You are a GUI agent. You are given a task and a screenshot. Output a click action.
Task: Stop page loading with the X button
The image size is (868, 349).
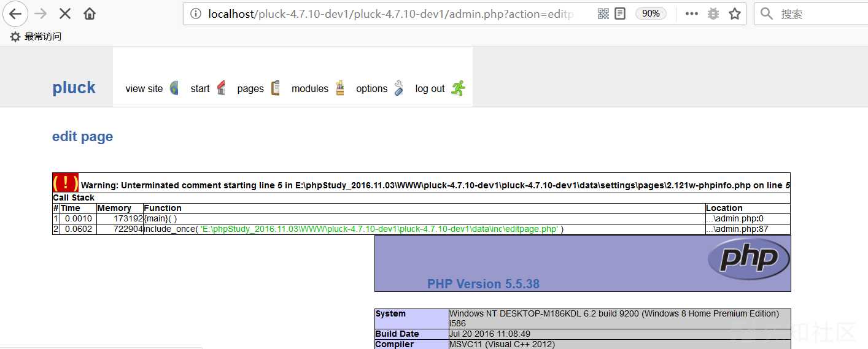tap(65, 13)
